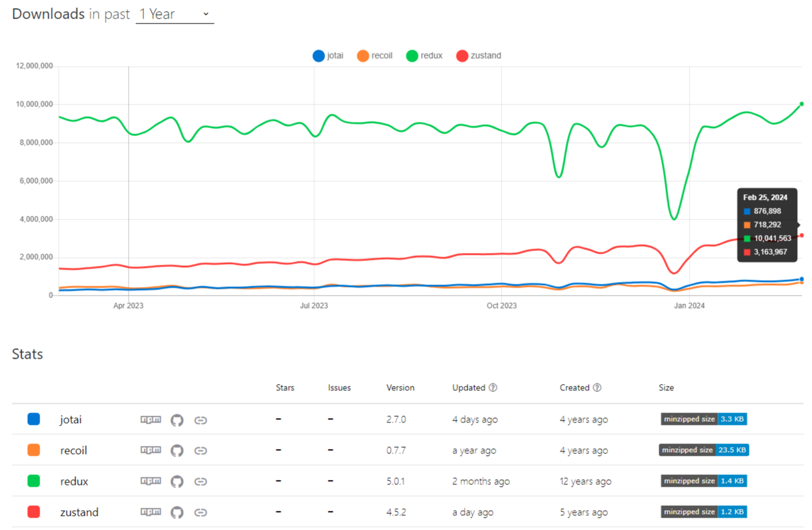Open zustand GitHub repository icon
Viewport: 812px width, 530px height.
click(177, 512)
